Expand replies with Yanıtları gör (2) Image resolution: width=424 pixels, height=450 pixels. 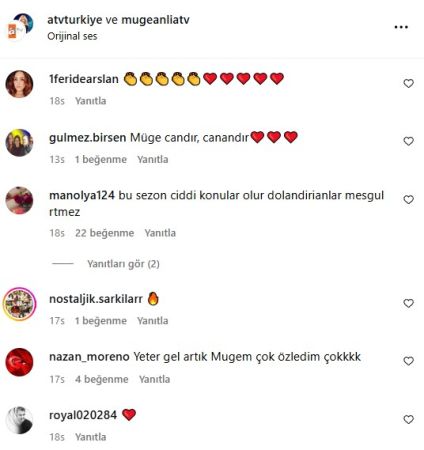pyautogui.click(x=123, y=264)
